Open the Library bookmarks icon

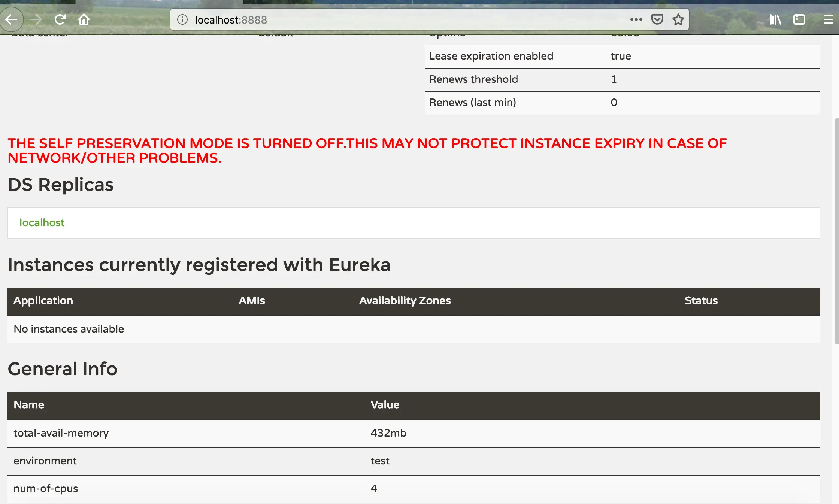click(775, 19)
